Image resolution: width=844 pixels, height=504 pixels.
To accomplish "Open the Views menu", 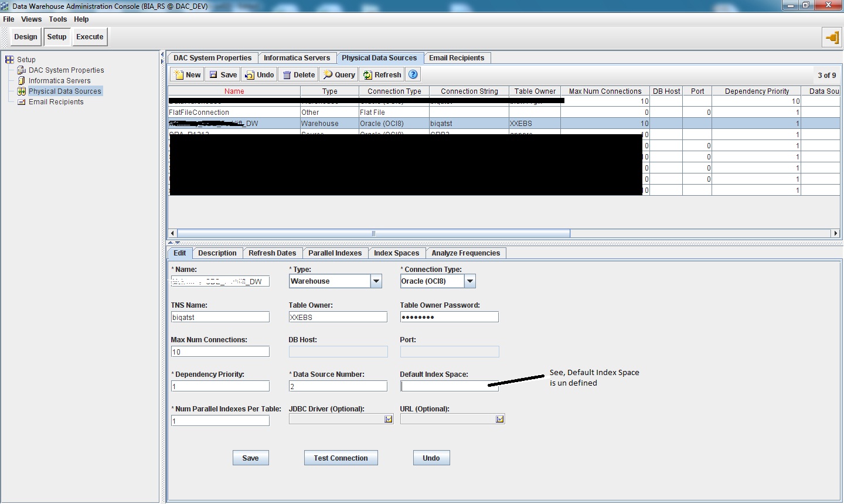I will pos(32,19).
